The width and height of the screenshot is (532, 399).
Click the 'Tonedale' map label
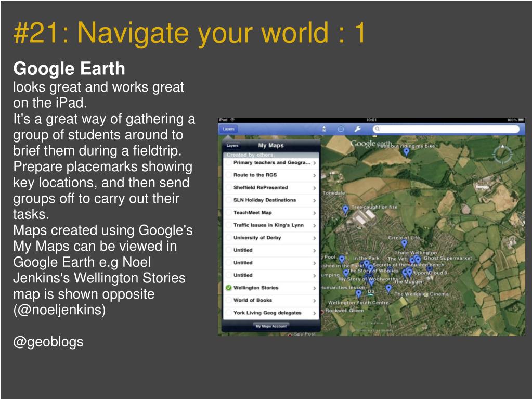(333, 192)
